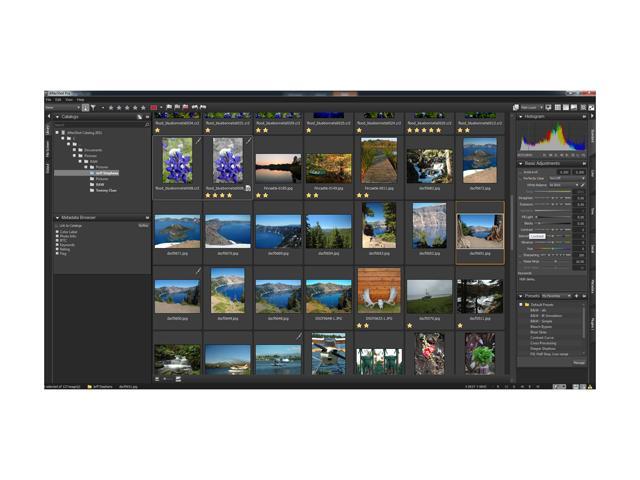Toggle the Sharpening checkbox
The height and width of the screenshot is (480, 640).
pyautogui.click(x=520, y=255)
